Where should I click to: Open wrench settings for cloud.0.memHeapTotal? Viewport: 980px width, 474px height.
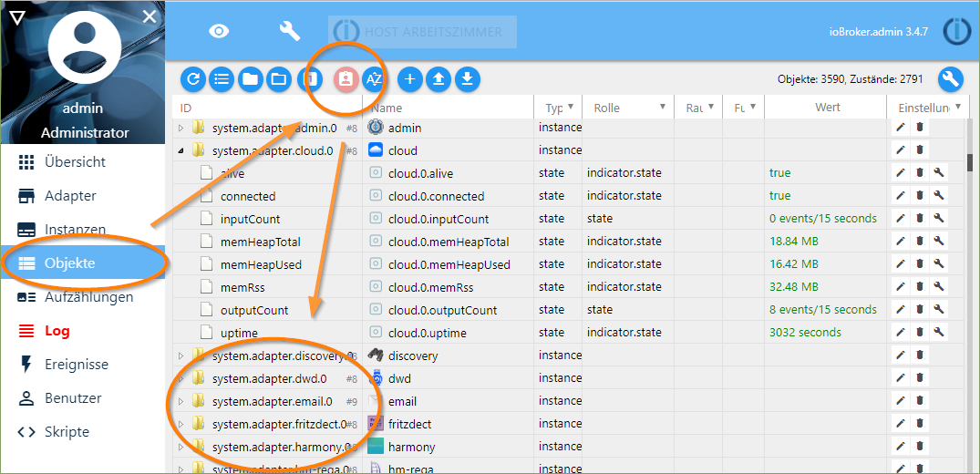[939, 242]
